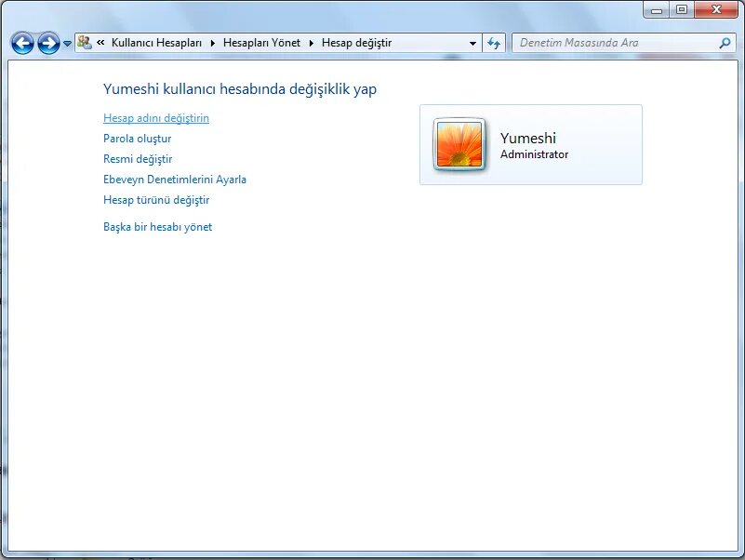Open the Kullanıcı Hesapları breadcrumb

pyautogui.click(x=156, y=43)
